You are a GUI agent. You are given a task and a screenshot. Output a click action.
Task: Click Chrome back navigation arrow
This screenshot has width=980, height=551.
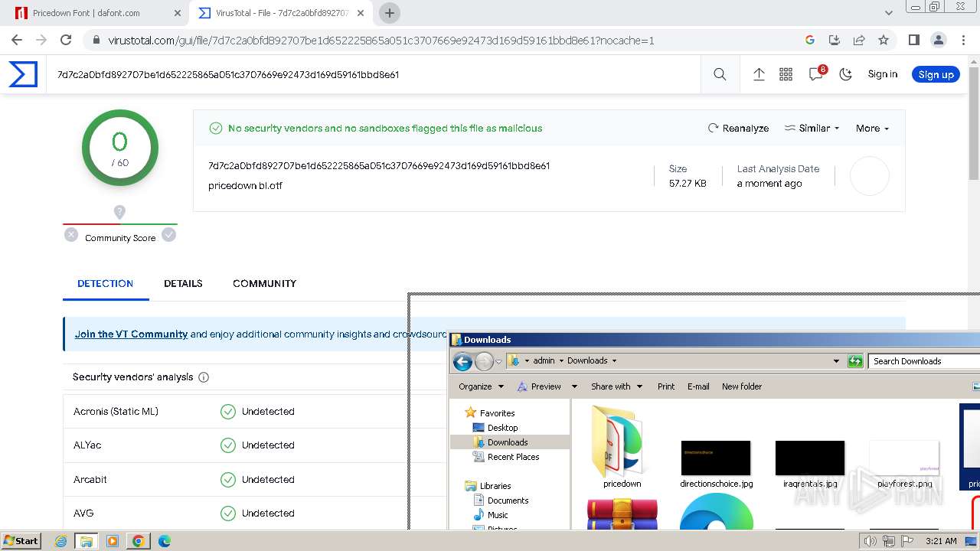pyautogui.click(x=17, y=40)
